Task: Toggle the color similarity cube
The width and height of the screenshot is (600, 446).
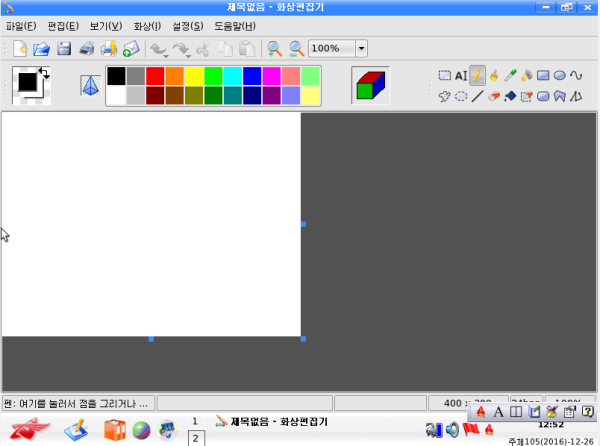Action: click(x=370, y=86)
